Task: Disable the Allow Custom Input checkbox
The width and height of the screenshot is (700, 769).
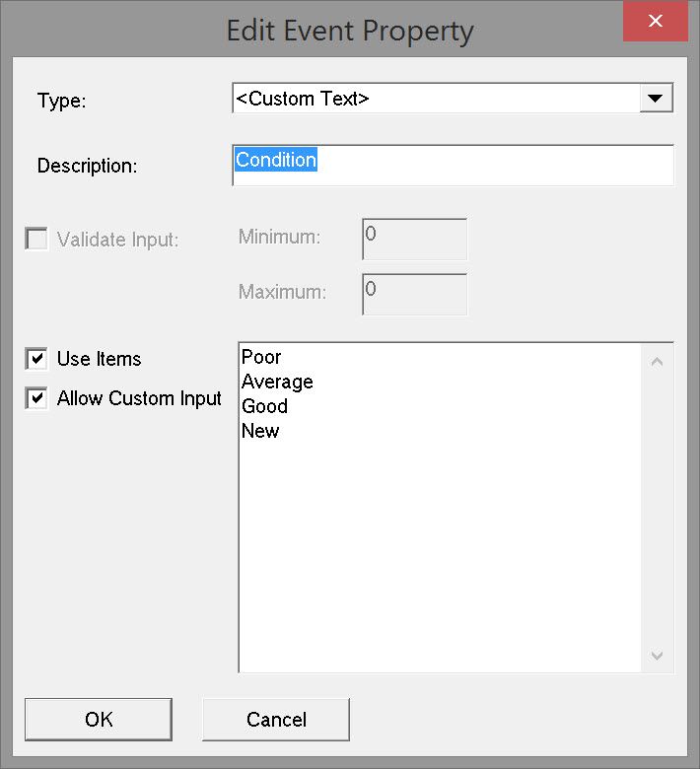Action: pos(36,398)
